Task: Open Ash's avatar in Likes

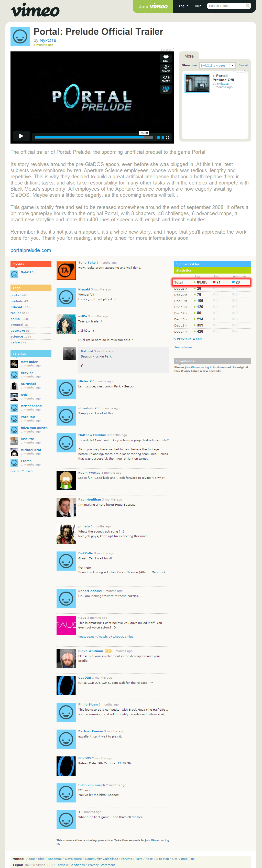Action: tap(14, 397)
